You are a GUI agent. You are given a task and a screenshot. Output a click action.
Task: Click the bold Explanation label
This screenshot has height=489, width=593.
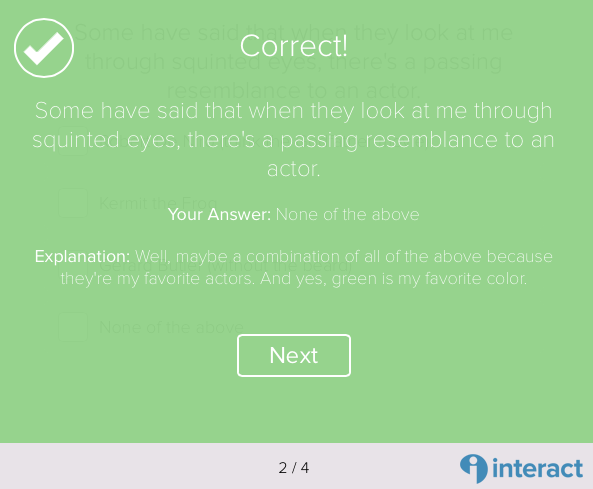point(82,256)
